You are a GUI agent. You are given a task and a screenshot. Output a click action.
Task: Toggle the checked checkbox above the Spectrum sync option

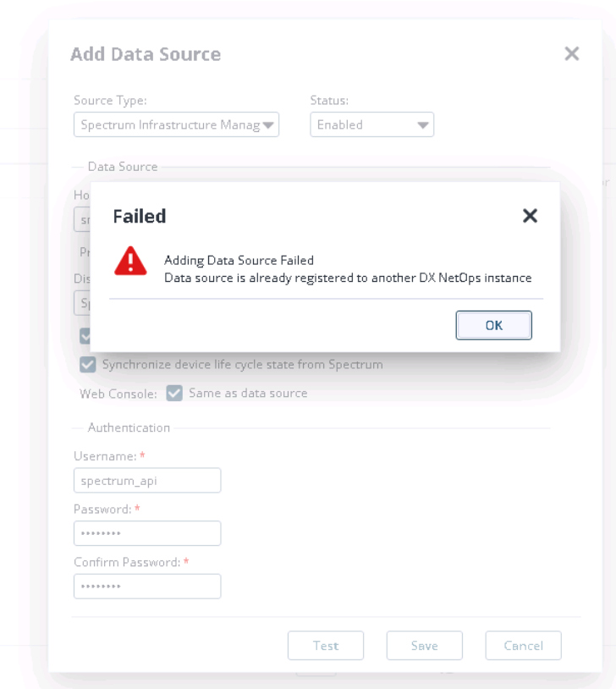pos(85,335)
